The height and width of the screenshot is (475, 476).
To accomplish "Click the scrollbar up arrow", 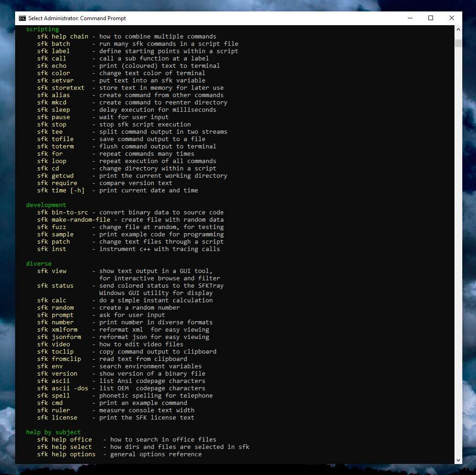I will [x=458, y=29].
